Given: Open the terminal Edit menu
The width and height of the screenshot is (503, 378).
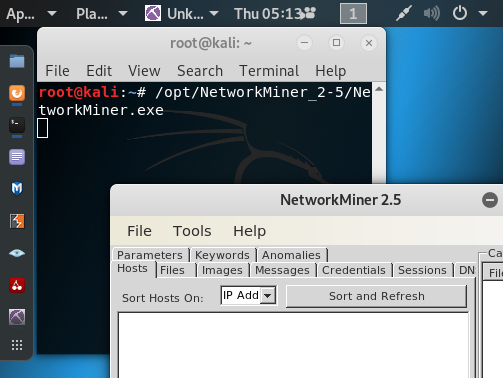Looking at the screenshot, I should pyautogui.click(x=99, y=71).
